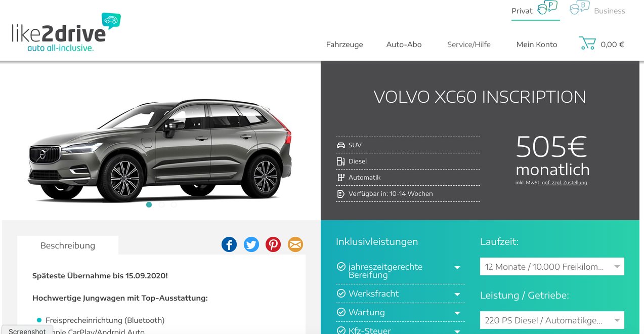Open the Auto-Abo menu item
This screenshot has height=334, width=644.
coord(404,45)
